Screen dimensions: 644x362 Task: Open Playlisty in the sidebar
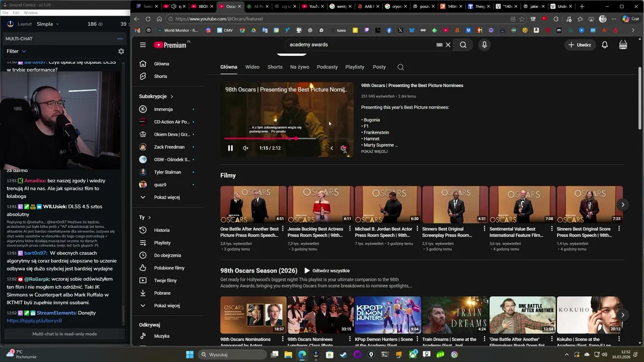[162, 243]
